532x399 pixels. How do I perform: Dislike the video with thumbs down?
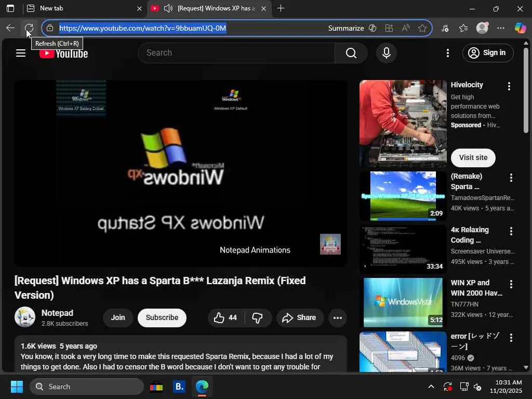tap(258, 317)
